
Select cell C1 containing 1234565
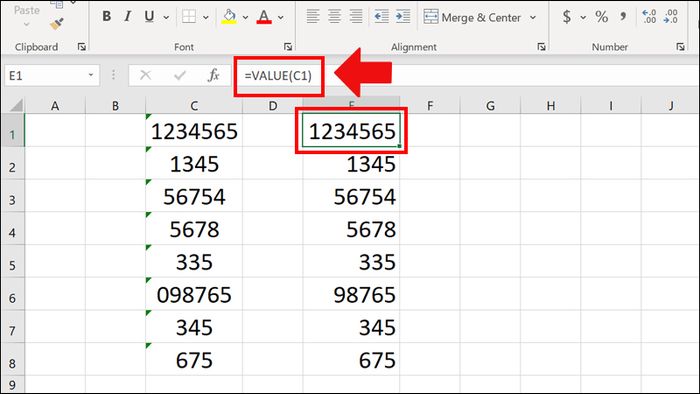coord(194,130)
